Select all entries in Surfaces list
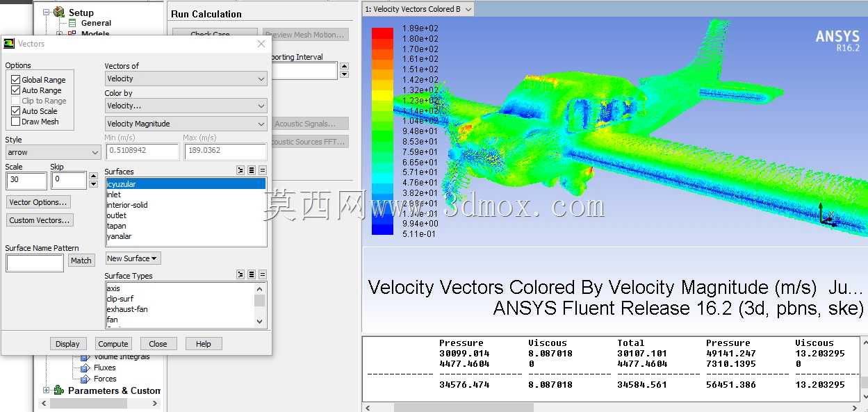Viewport: 868px width, 412px height. click(x=252, y=170)
